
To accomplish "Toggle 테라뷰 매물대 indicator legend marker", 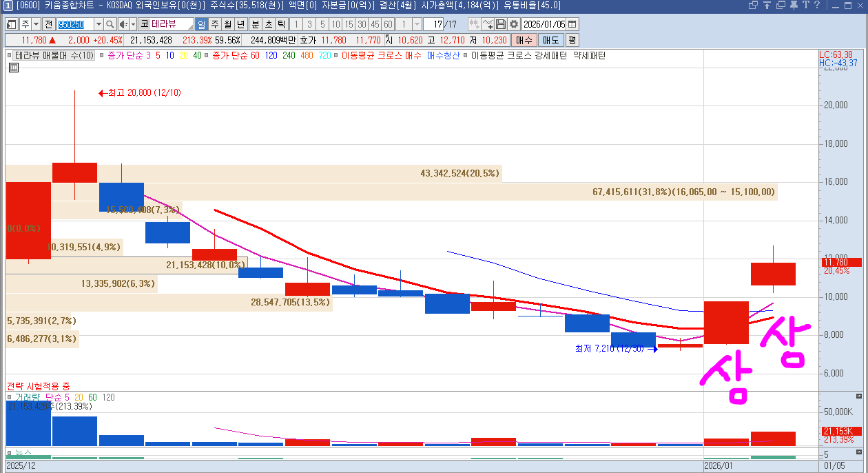I will pos(9,55).
